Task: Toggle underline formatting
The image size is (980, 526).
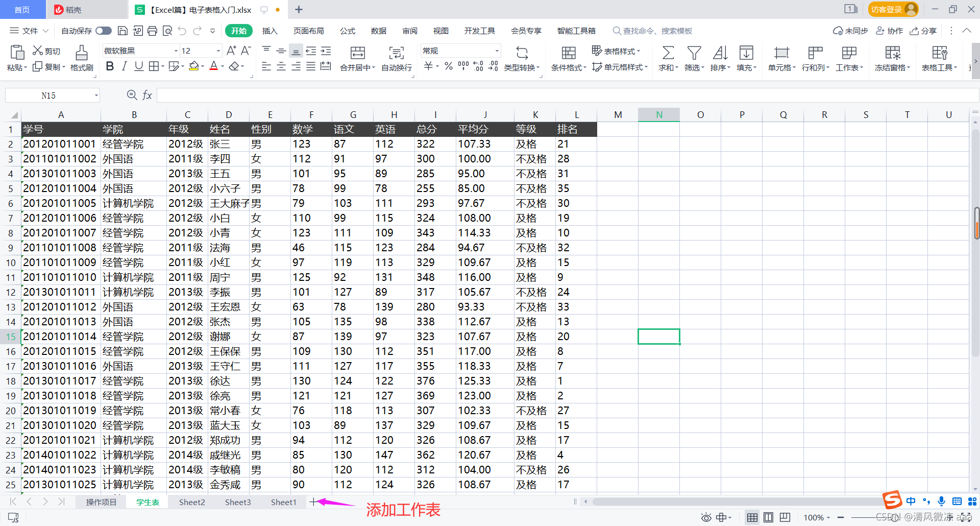Action: (x=138, y=66)
